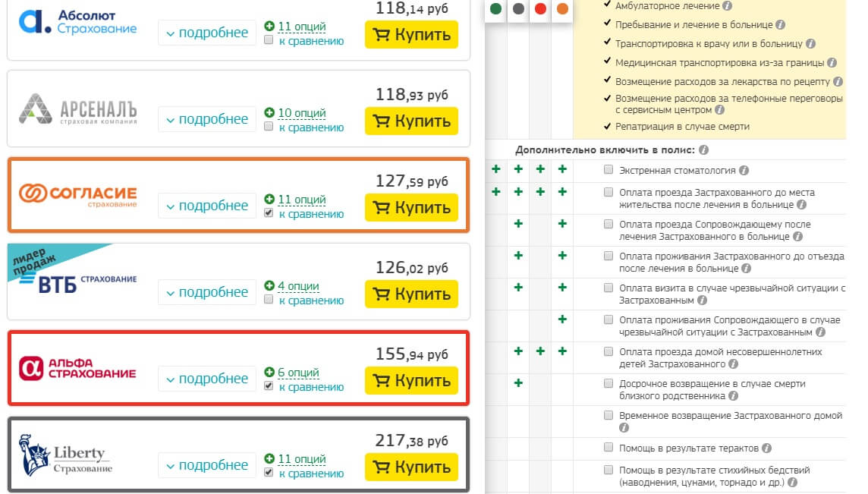Expand 'подробнее' for Арсеналъ
The image size is (868, 494).
[207, 119]
